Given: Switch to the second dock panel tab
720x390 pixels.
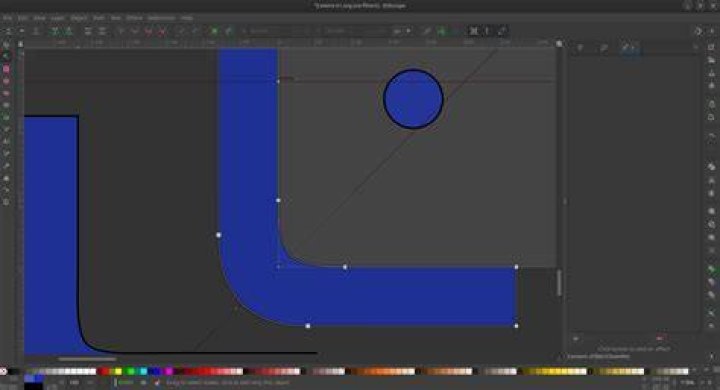Looking at the screenshot, I should (604, 48).
